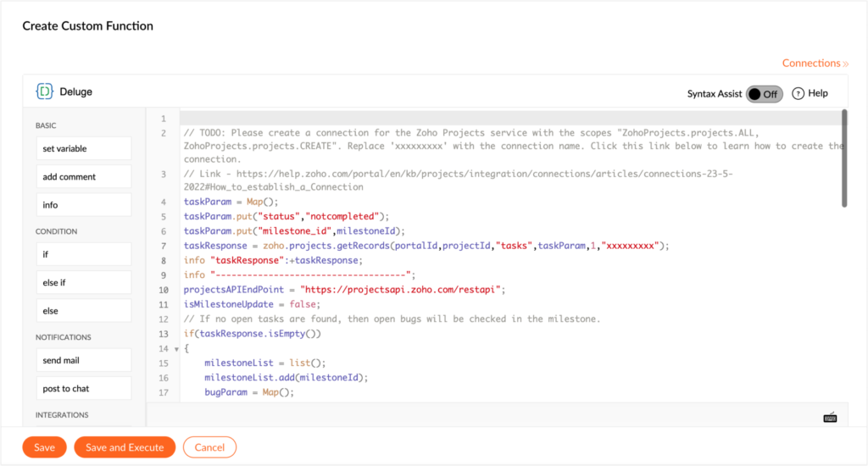Click line number 7 in gutter
Viewport: 868px width, 466px height.
164,247
